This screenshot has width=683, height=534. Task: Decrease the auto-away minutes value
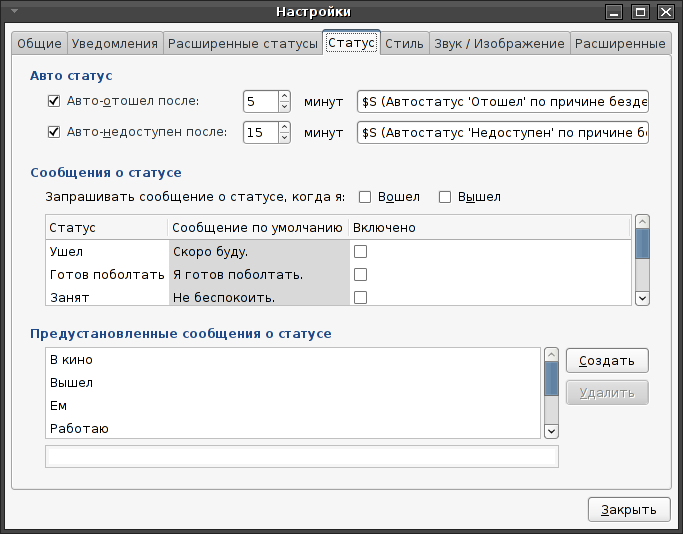pyautogui.click(x=284, y=107)
